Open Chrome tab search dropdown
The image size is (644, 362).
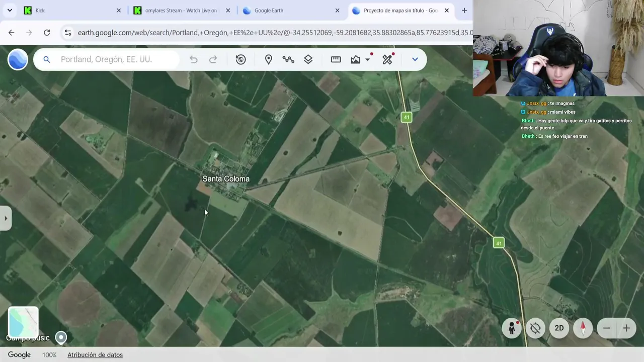pos(10,11)
